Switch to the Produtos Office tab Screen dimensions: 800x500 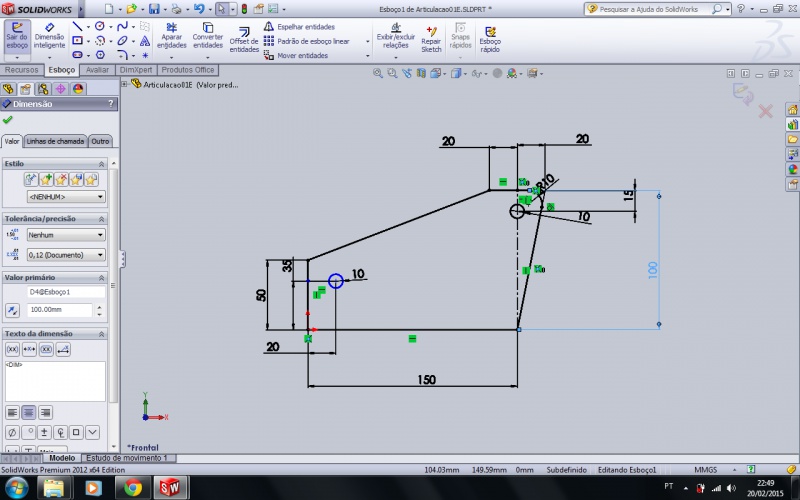click(x=188, y=70)
